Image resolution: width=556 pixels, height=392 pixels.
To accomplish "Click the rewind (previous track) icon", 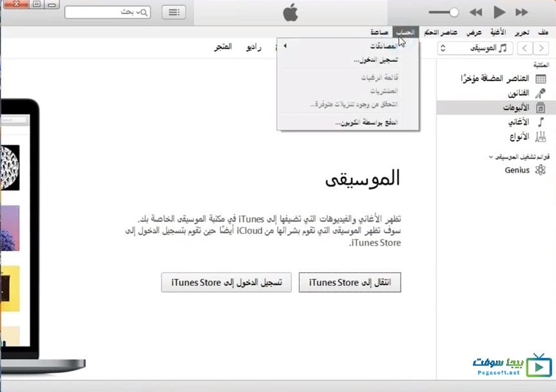I will tap(475, 12).
